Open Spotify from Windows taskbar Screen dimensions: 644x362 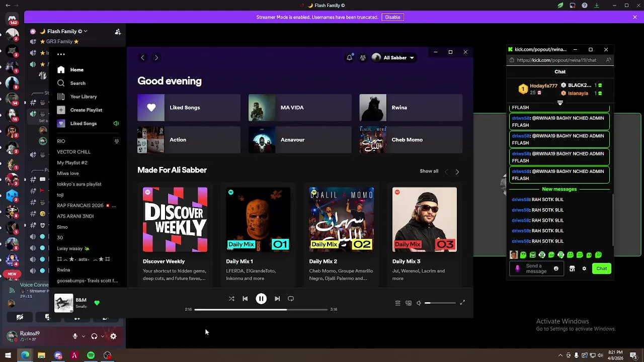pyautogui.click(x=91, y=355)
